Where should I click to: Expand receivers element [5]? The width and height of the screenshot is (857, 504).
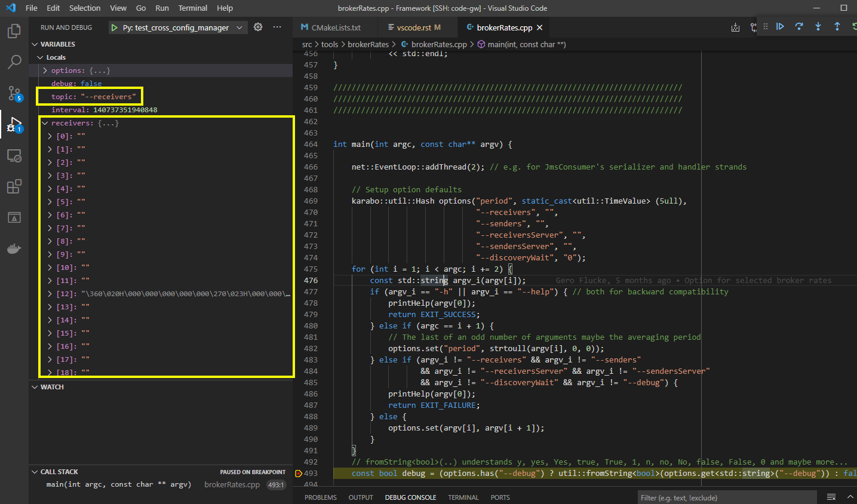click(50, 202)
